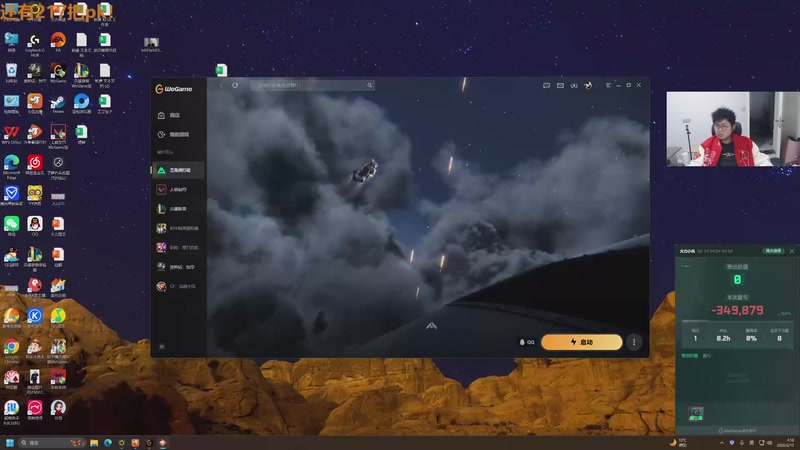
Task: Open the download manager icon in WeGame header
Action: click(574, 85)
